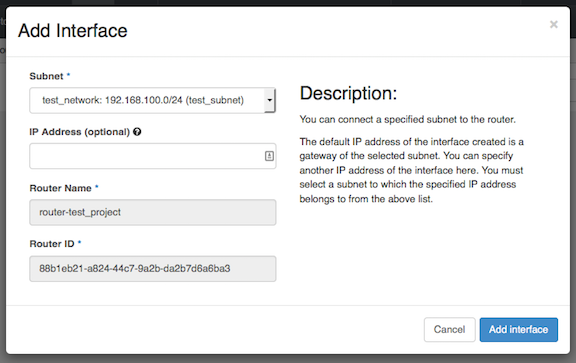576x363 pixels.
Task: Click the Subnet field label
Action: click(46, 76)
